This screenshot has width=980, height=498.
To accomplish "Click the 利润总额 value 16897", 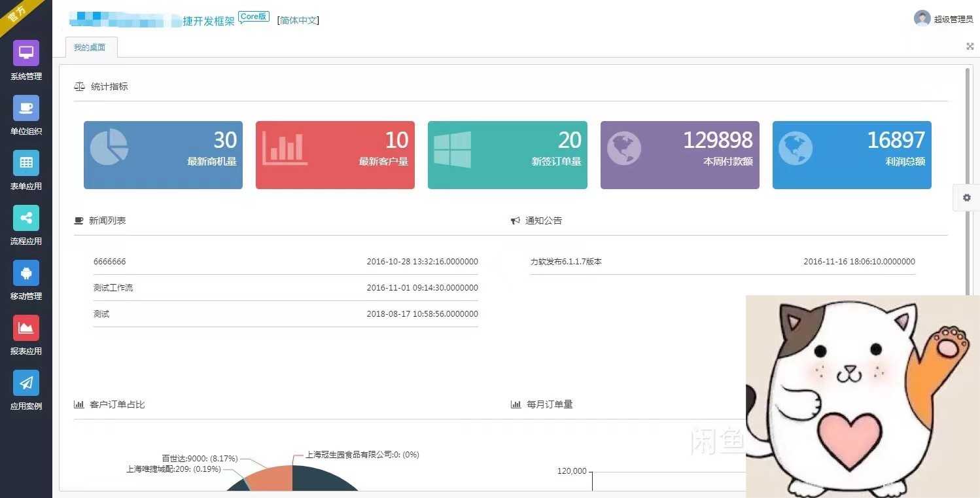I will [x=896, y=140].
